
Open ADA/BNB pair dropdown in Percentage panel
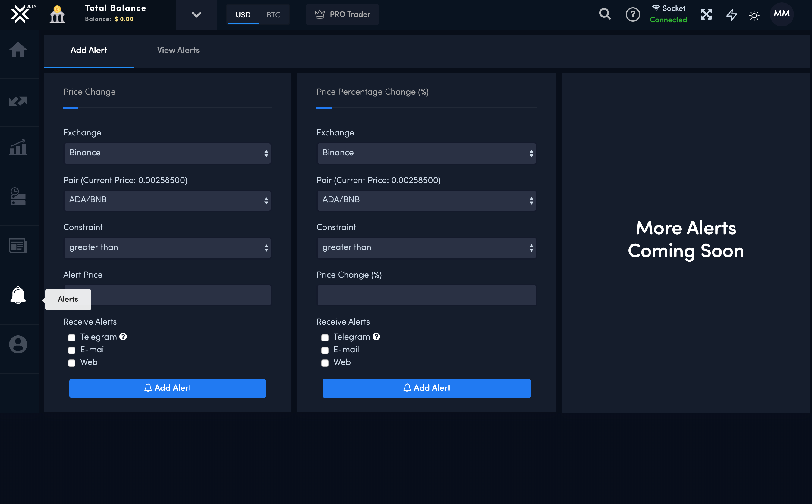[x=426, y=200]
